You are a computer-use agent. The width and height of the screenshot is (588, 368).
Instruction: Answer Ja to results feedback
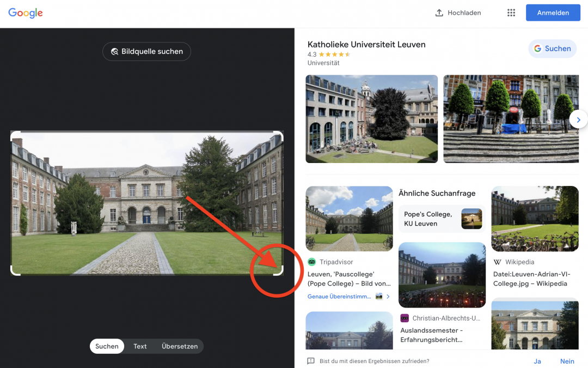click(x=537, y=361)
